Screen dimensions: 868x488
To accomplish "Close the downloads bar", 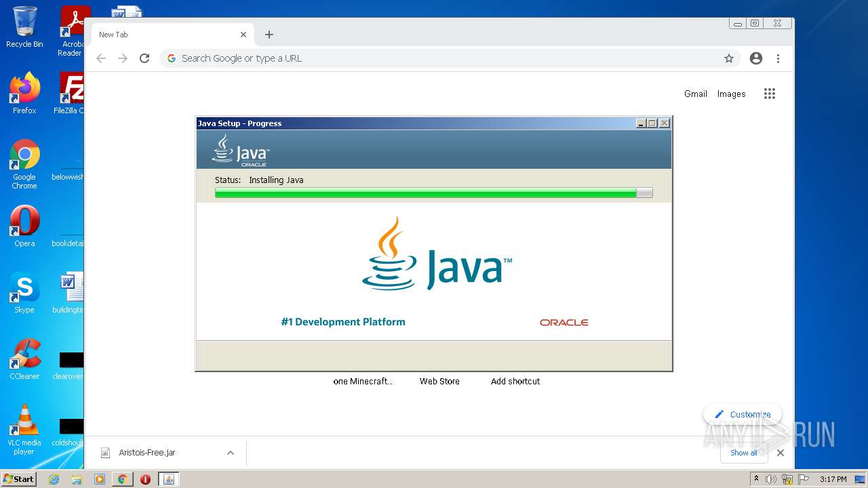I will [x=781, y=453].
